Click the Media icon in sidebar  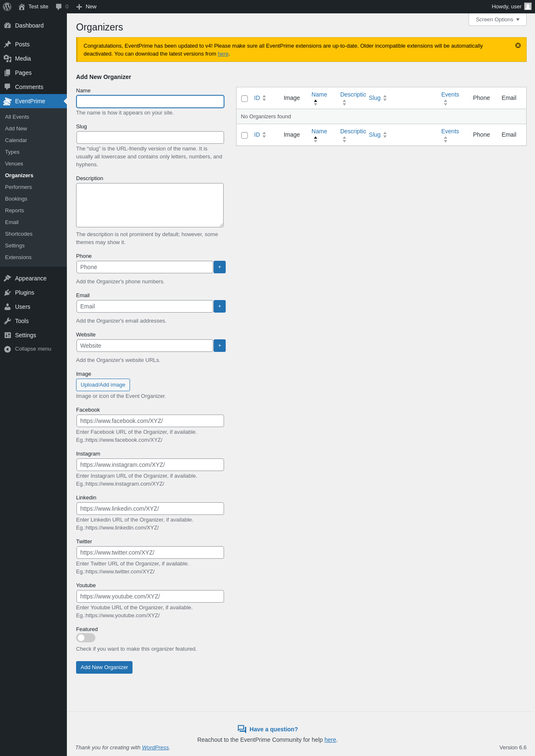(8, 59)
